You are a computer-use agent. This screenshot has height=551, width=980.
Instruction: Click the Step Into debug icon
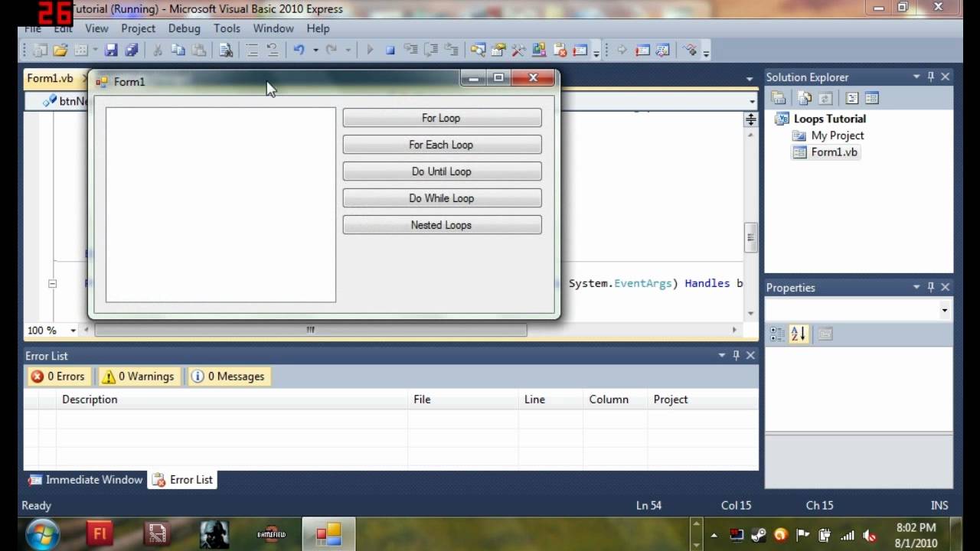410,50
